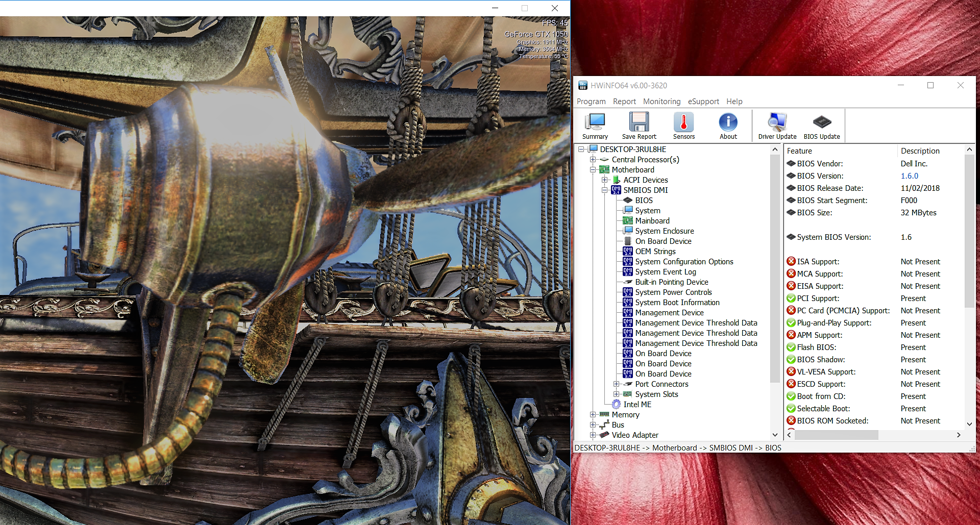Click the Dell Inc. vendor value
The width and height of the screenshot is (980, 525).
coord(914,163)
